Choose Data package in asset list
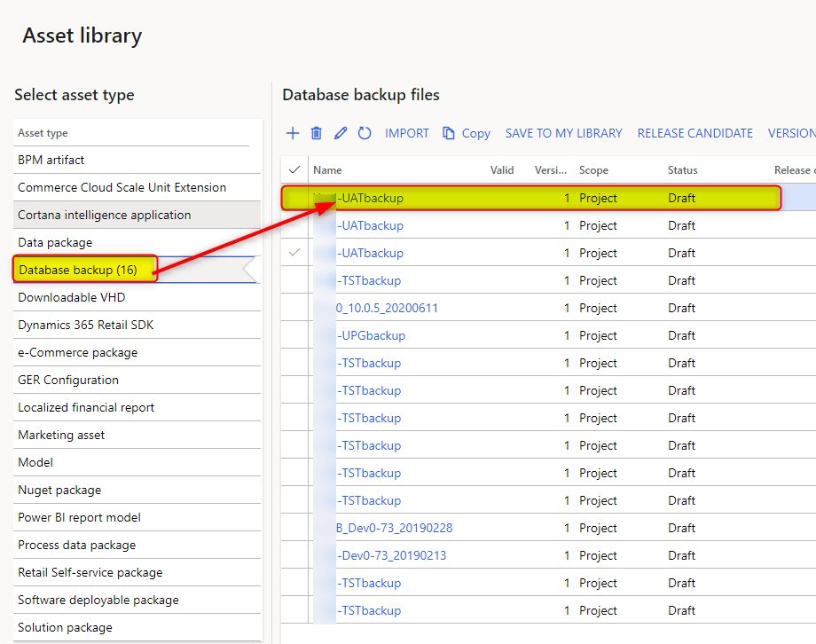 pos(55,242)
